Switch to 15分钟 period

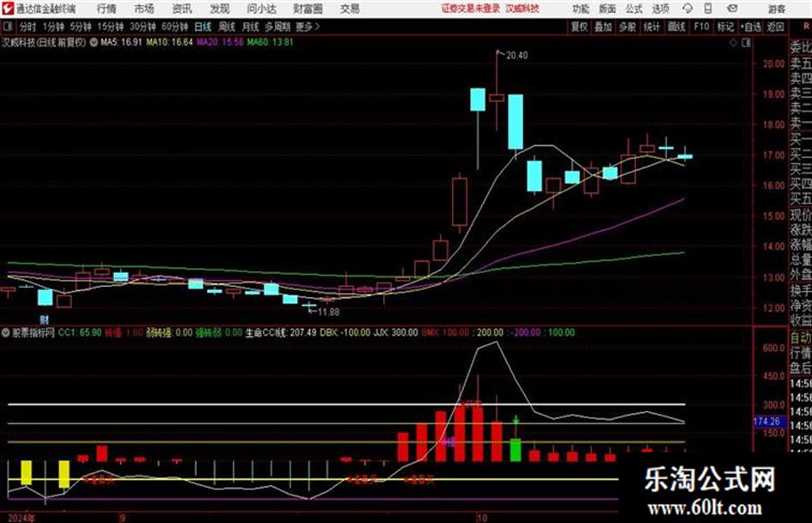click(x=110, y=27)
